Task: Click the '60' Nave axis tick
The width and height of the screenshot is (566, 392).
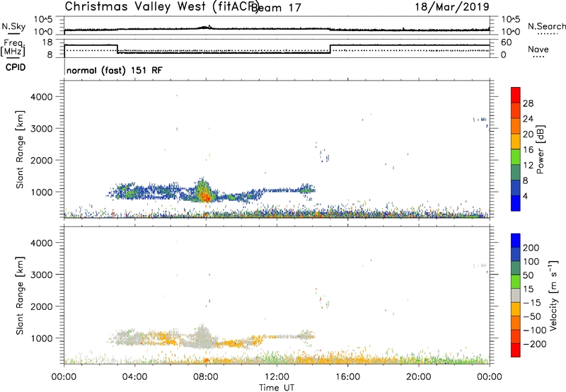Action: click(x=507, y=42)
